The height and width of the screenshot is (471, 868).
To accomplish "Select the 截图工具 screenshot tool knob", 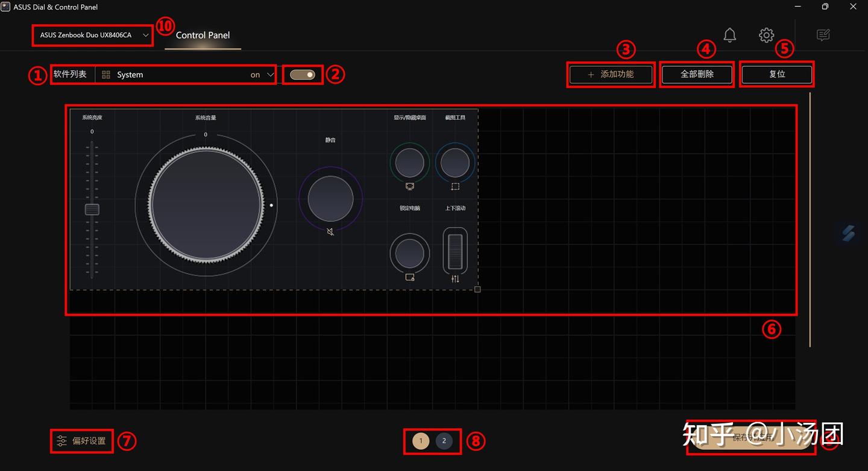I will click(455, 163).
